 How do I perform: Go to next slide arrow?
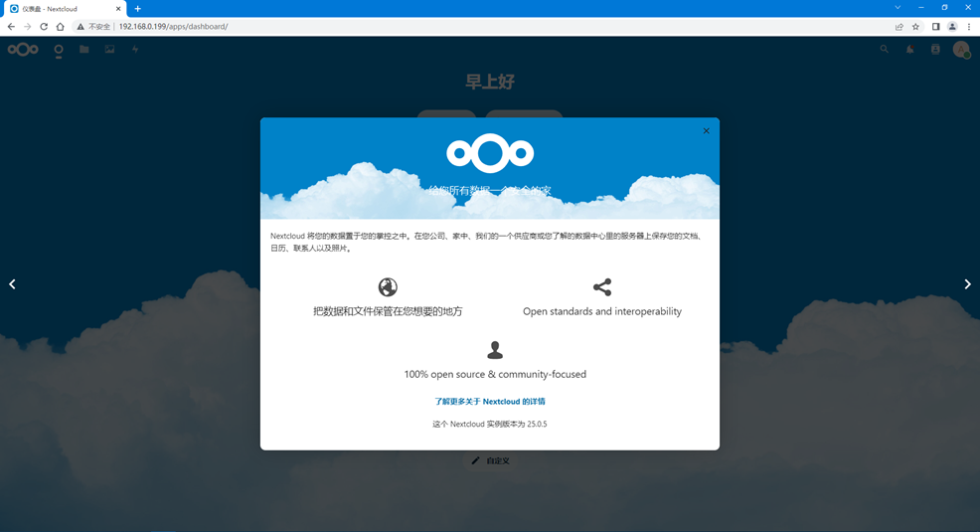[967, 284]
